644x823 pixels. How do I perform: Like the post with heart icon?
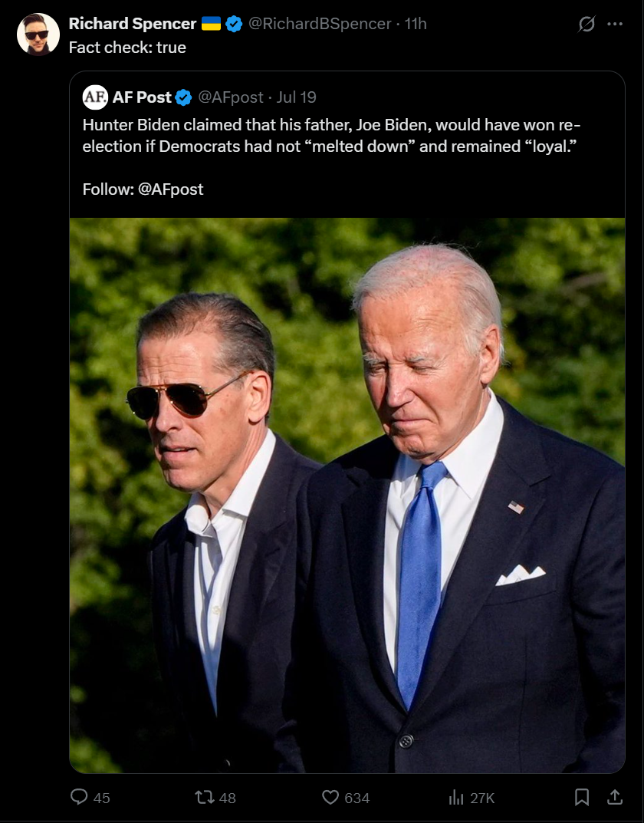330,797
